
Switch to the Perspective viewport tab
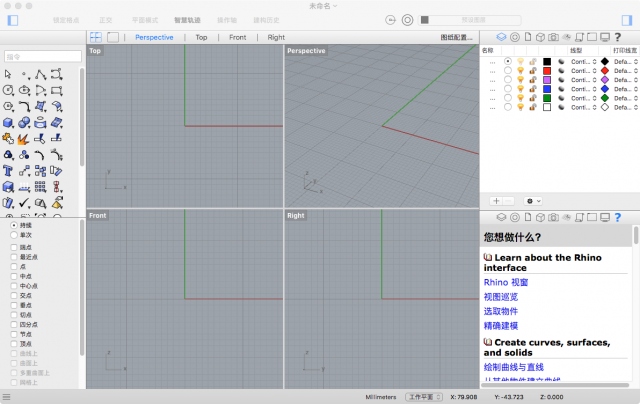(x=154, y=37)
